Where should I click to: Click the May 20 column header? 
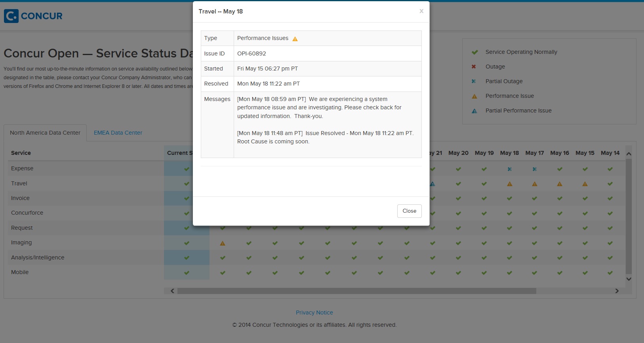click(458, 153)
